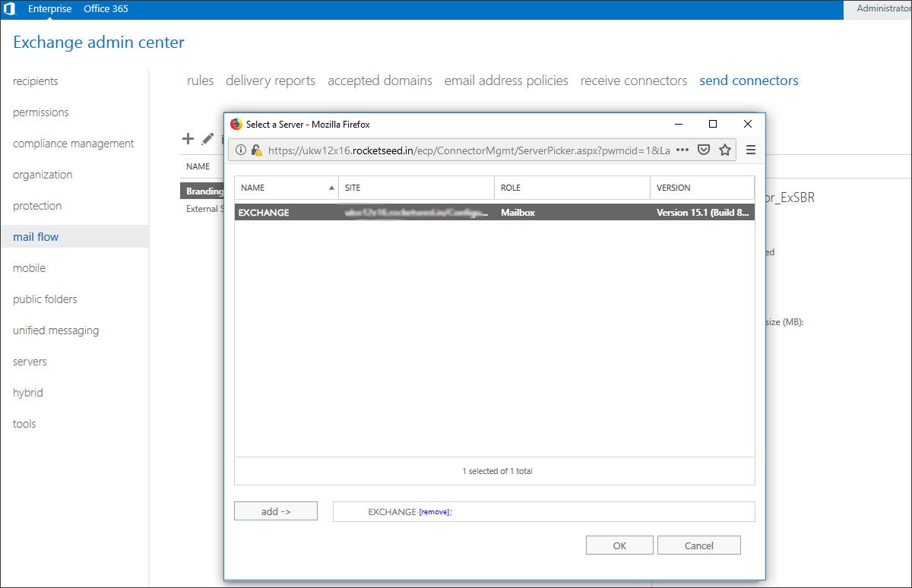Select the EXCHANGE server row
The height and width of the screenshot is (588, 912).
[494, 213]
